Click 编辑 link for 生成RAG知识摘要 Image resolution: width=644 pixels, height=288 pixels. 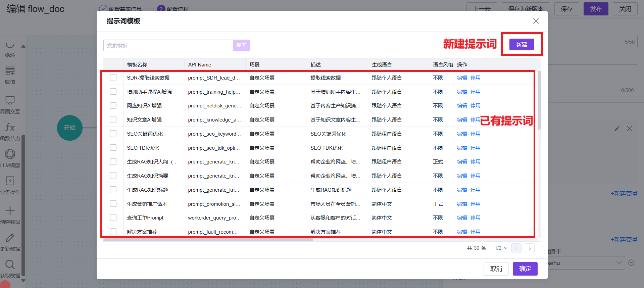462,176
